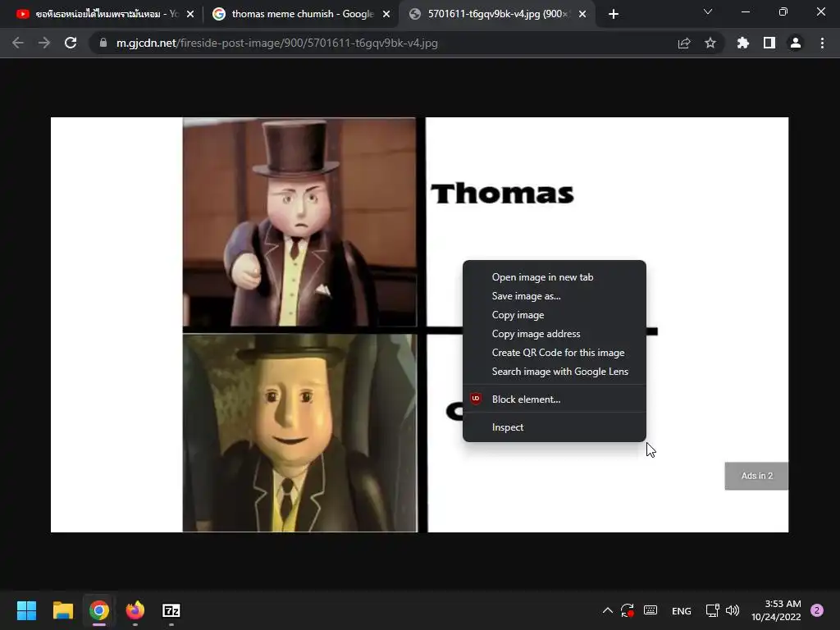This screenshot has height=630, width=840.
Task: Open the tab search dropdown arrow
Action: coord(708,11)
